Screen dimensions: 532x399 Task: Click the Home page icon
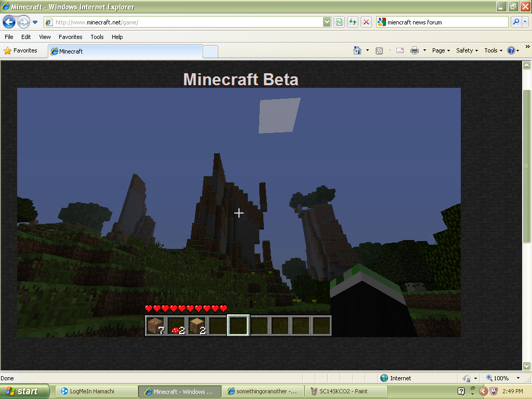357,50
